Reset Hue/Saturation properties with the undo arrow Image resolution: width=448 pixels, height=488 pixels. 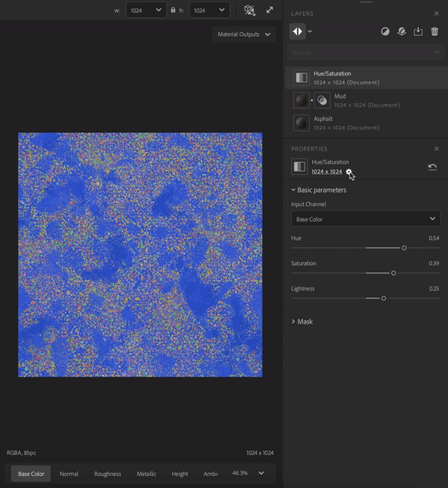click(432, 167)
